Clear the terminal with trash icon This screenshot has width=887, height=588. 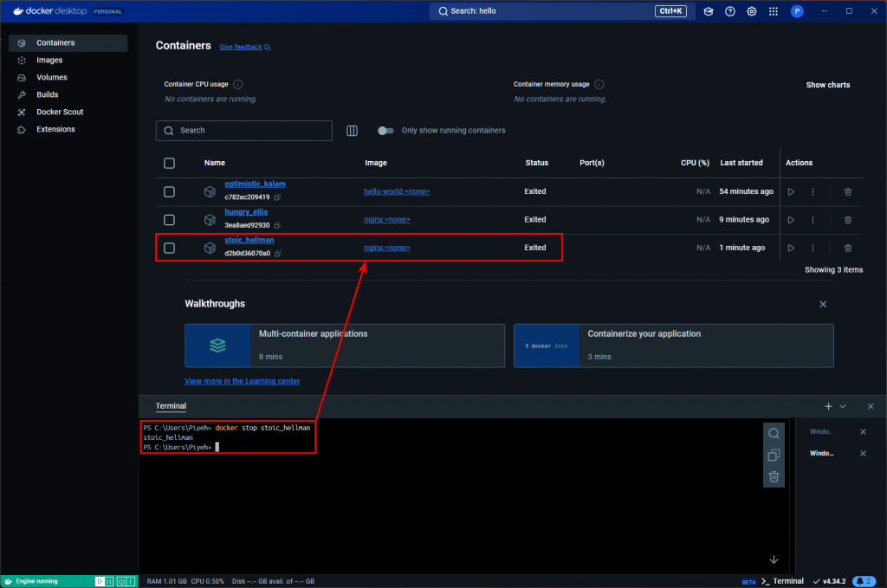774,476
